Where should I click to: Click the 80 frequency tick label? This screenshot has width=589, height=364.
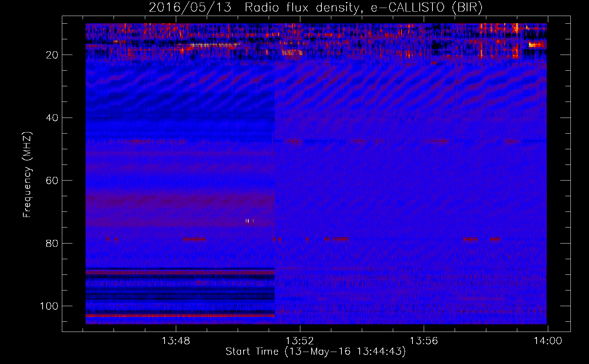click(x=52, y=243)
